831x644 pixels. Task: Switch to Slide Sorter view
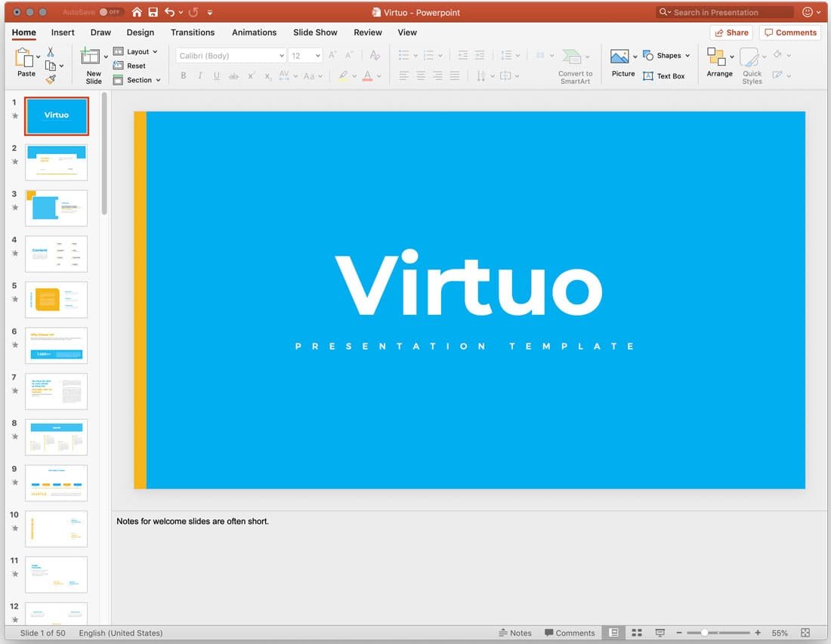coord(636,633)
